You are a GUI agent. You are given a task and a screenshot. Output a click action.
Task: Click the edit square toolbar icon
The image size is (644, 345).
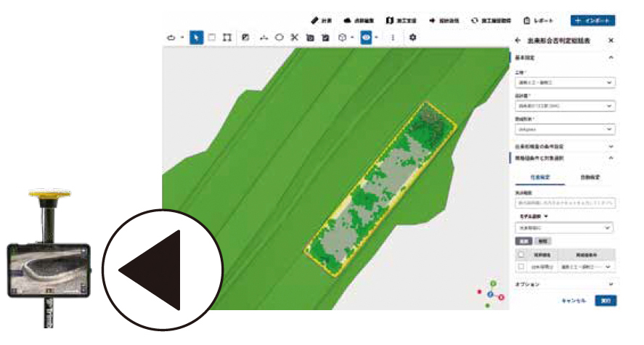(x=245, y=37)
